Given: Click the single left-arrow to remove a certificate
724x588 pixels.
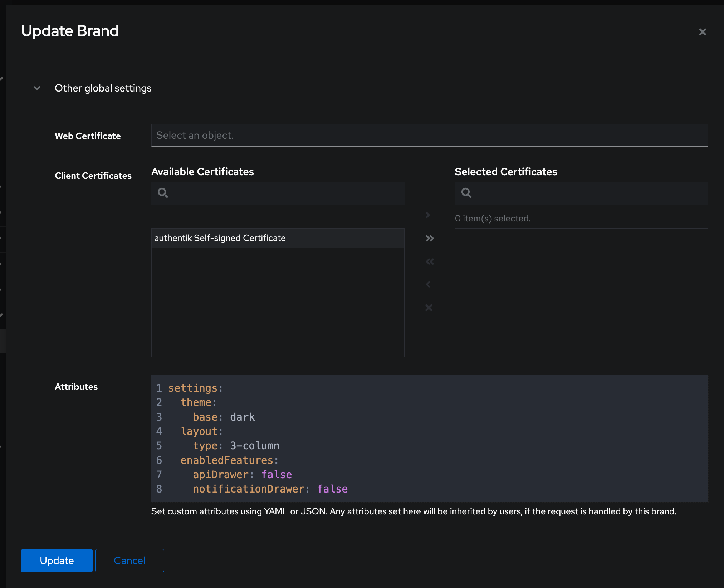Looking at the screenshot, I should [x=428, y=284].
